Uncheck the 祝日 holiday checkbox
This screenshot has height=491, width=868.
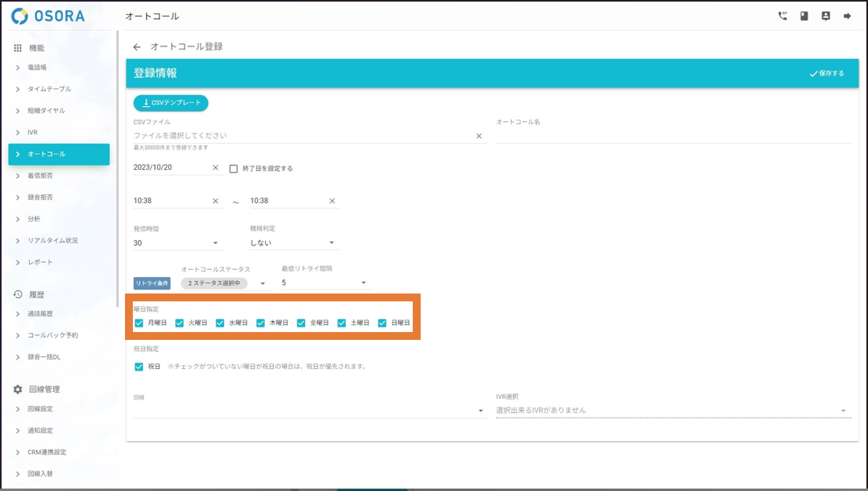[139, 367]
